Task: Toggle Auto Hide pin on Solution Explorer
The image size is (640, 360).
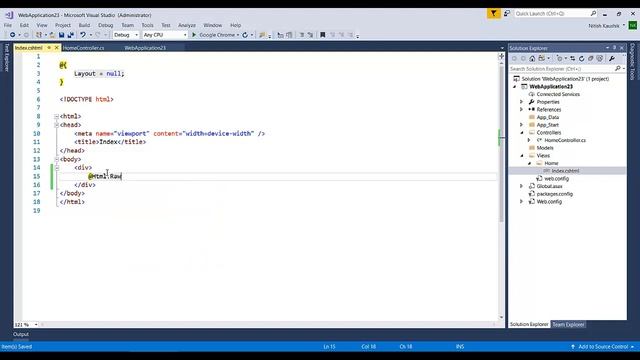Action: pos(614,48)
